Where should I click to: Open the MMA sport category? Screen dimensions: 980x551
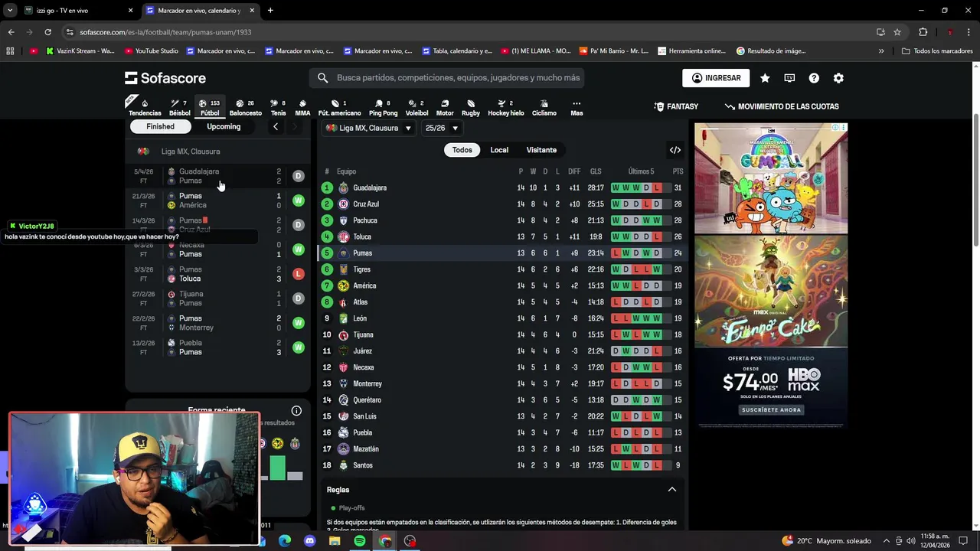click(x=302, y=108)
